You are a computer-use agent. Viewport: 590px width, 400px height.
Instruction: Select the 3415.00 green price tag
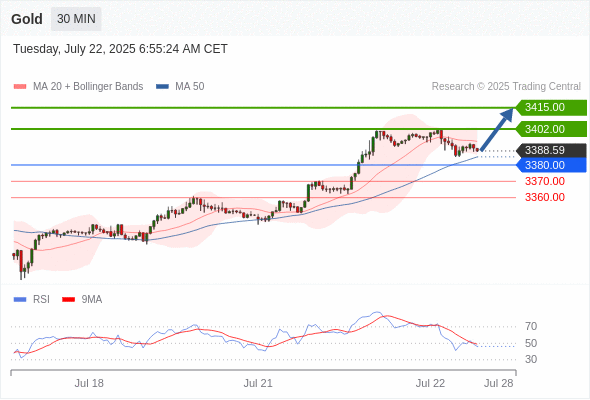click(x=551, y=108)
